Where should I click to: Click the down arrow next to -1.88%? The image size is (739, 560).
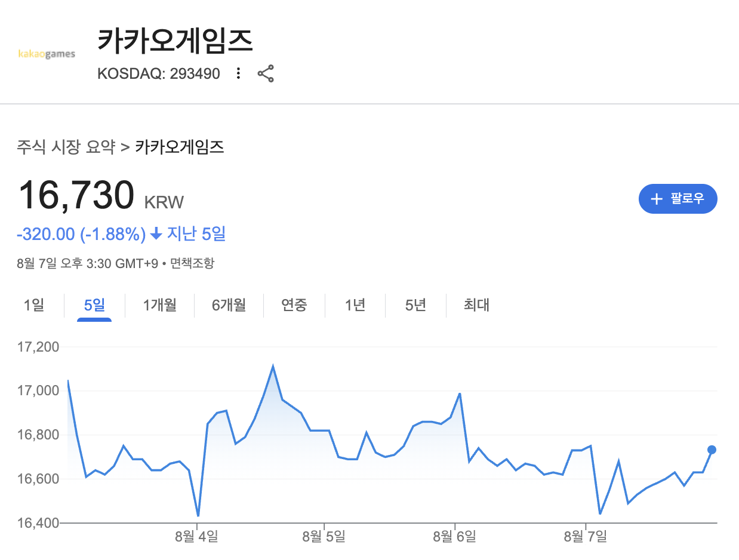tap(156, 235)
